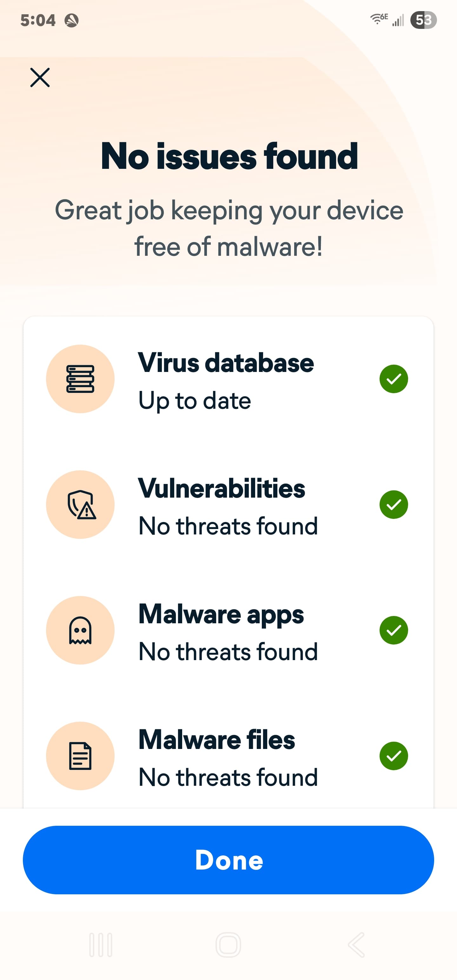The image size is (457, 980).
Task: Tap the Malware apps ghost icon
Action: [x=80, y=630]
